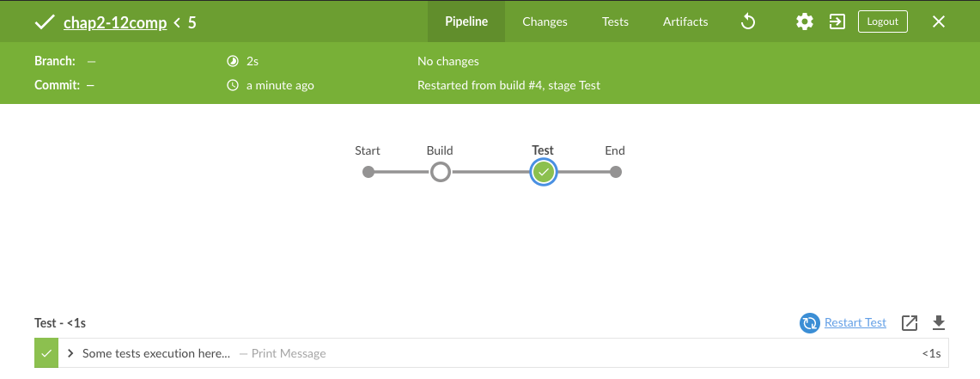Click the blue Restart Test circular icon

(809, 323)
